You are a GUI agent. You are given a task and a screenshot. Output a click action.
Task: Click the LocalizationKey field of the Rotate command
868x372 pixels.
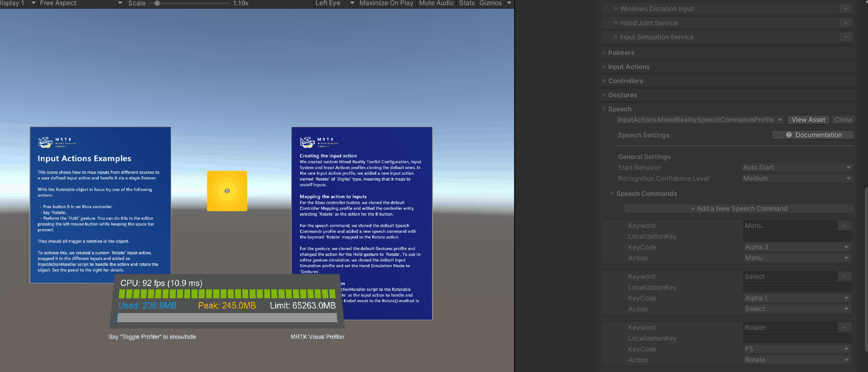pyautogui.click(x=797, y=338)
